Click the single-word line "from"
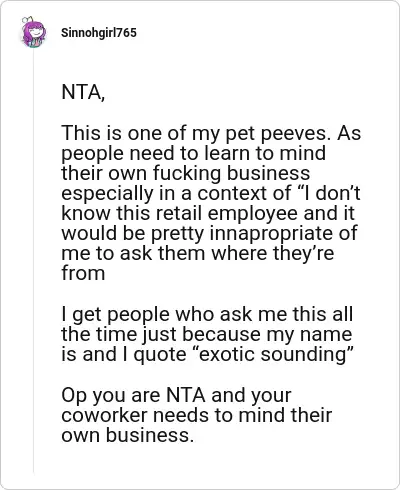Image resolution: width=400 pixels, height=490 pixels. coord(83,273)
